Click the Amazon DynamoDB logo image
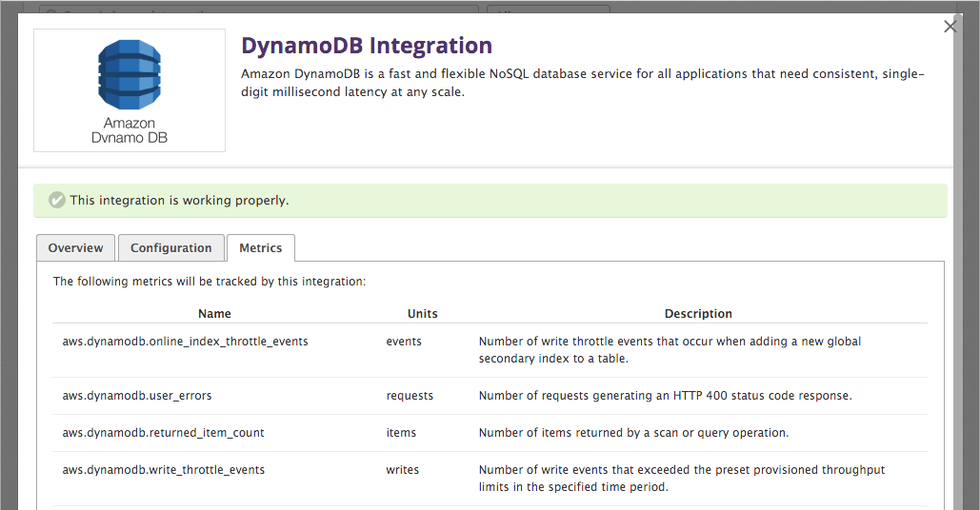 (130, 89)
